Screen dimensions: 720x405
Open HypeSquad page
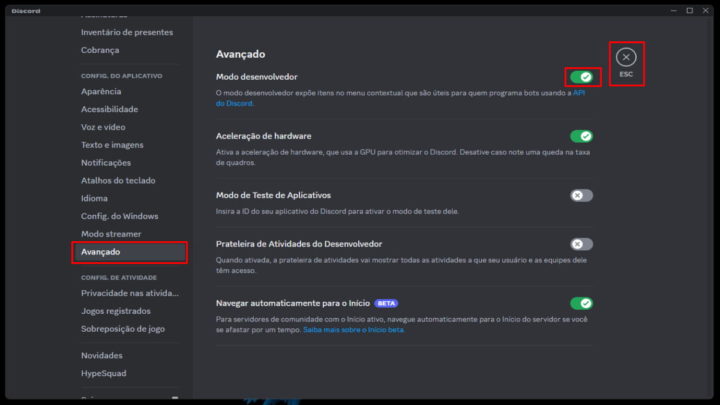point(104,374)
